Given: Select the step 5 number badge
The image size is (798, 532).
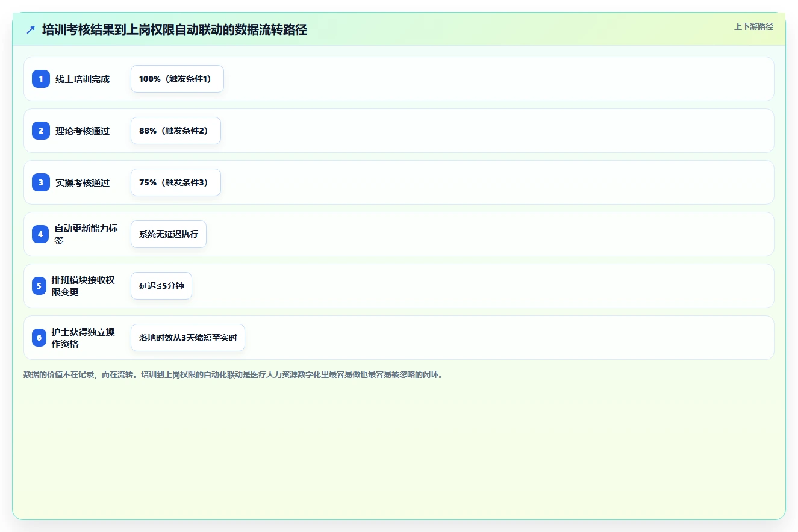Looking at the screenshot, I should point(39,286).
